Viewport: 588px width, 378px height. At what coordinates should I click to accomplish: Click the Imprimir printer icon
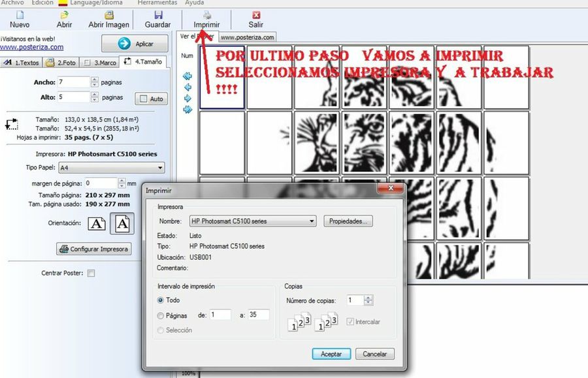click(x=206, y=14)
